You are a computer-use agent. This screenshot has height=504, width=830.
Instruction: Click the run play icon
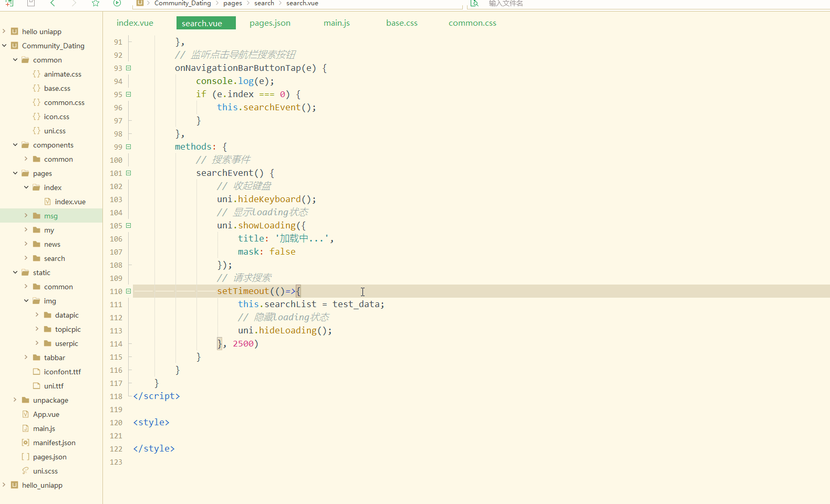tap(117, 3)
